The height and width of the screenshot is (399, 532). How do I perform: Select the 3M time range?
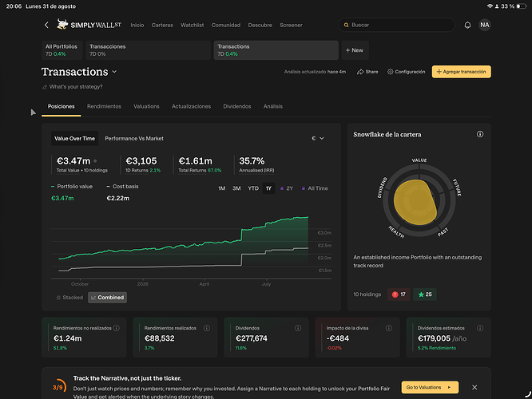236,188
